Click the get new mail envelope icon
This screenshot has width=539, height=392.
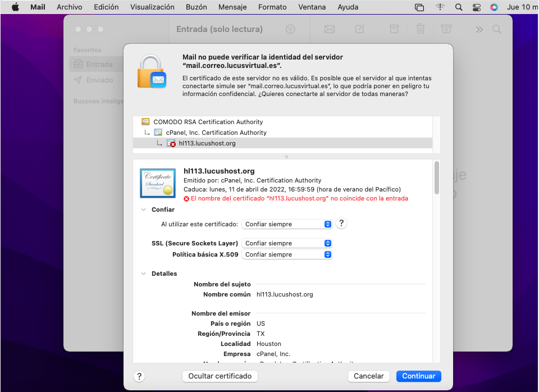tap(330, 29)
